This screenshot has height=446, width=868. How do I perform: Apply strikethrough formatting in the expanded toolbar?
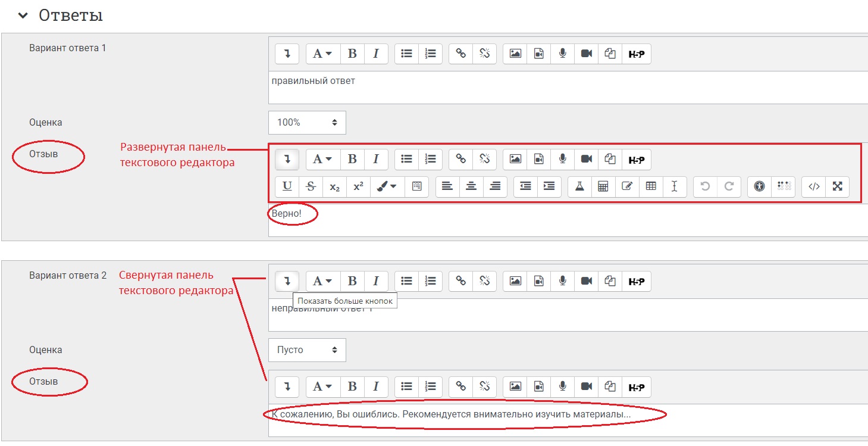(311, 186)
